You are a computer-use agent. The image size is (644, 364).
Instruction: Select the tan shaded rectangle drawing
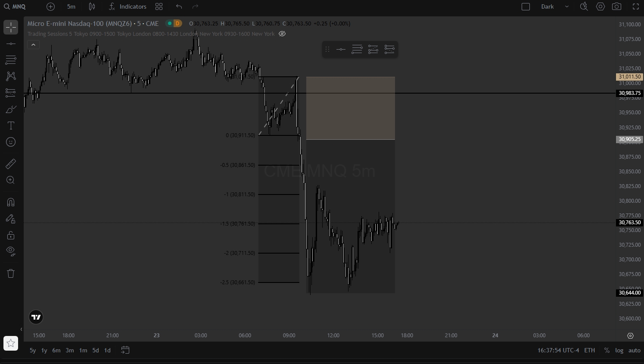click(x=350, y=108)
